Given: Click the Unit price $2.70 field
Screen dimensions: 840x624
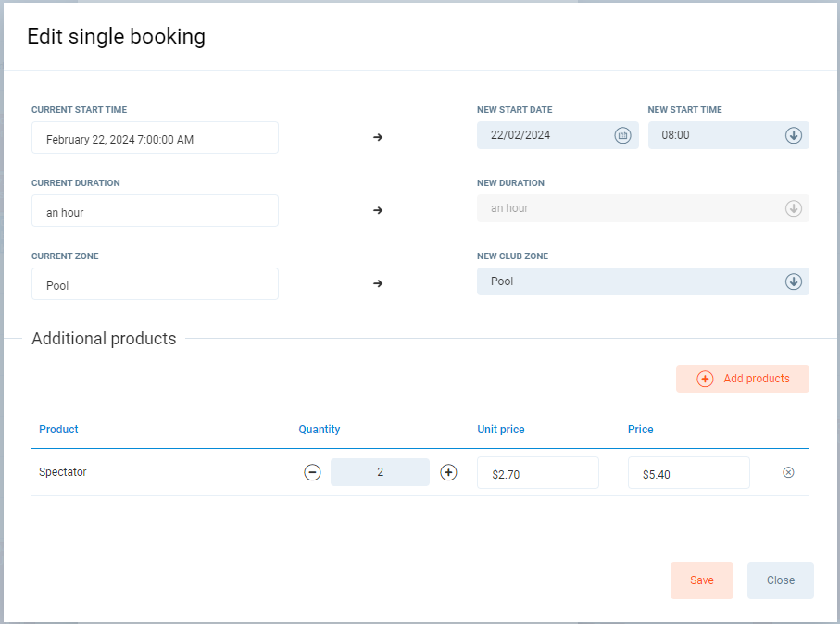Looking at the screenshot, I should 537,473.
